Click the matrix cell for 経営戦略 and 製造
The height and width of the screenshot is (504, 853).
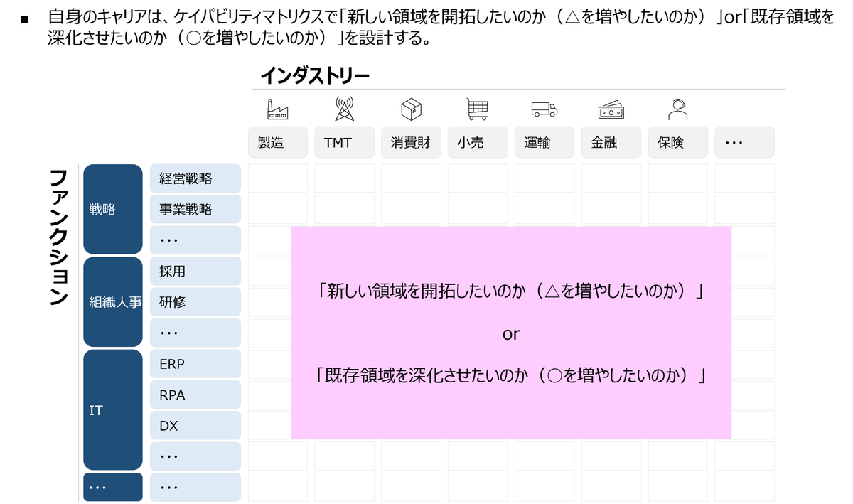tap(278, 178)
